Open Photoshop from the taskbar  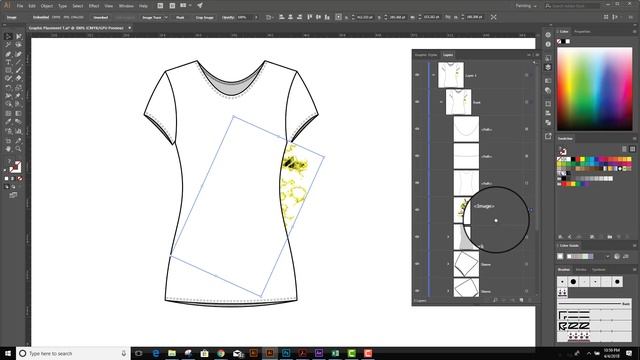tap(286, 353)
